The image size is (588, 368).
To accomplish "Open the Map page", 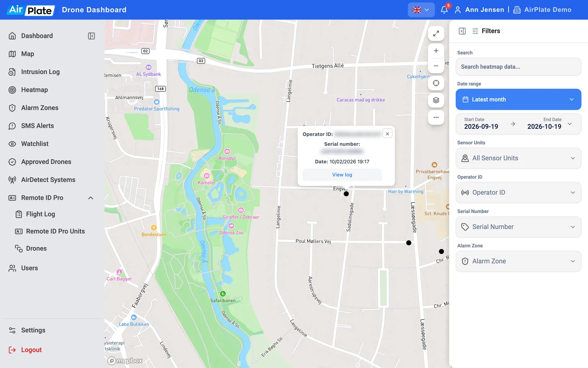I will tap(27, 54).
